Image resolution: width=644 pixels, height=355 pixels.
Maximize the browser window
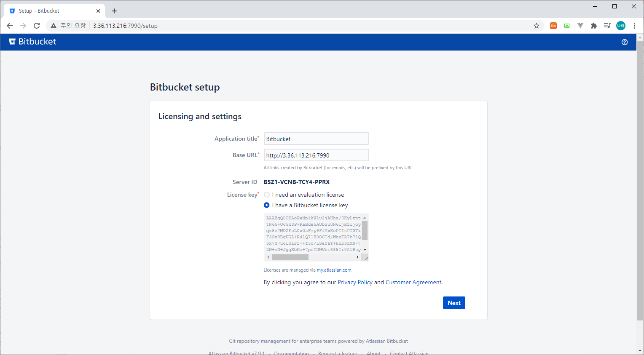pyautogui.click(x=614, y=6)
